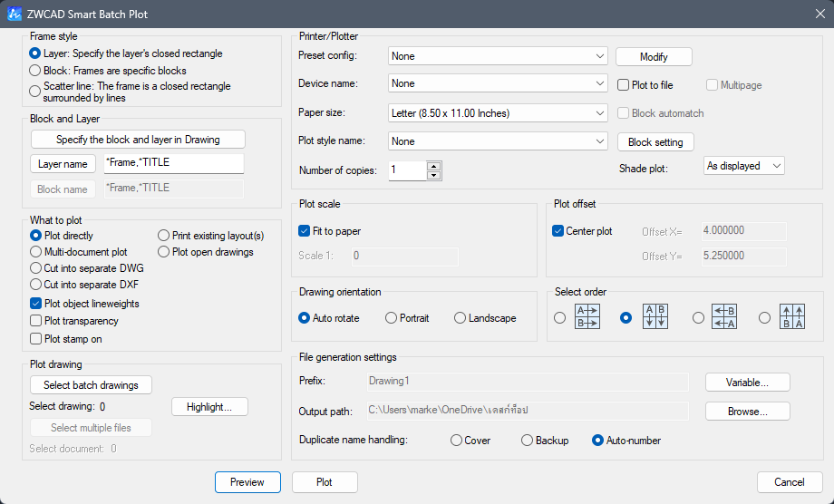The height and width of the screenshot is (504, 834).
Task: Select Block frame style radio button
Action: [x=35, y=71]
